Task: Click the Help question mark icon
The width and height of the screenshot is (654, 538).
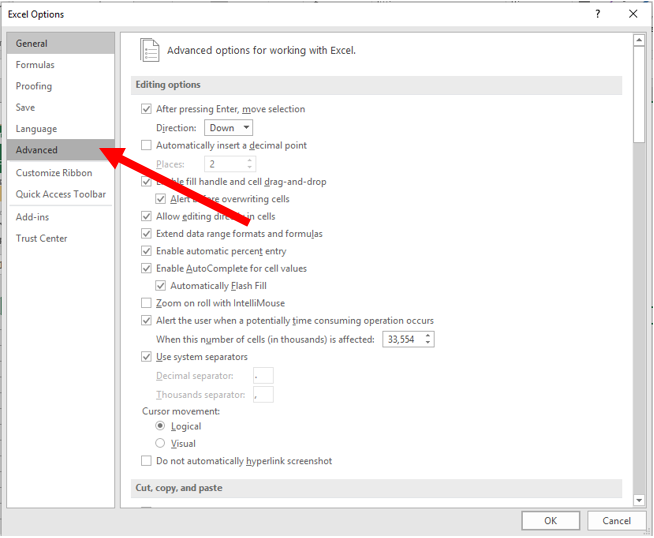Action: [x=598, y=14]
